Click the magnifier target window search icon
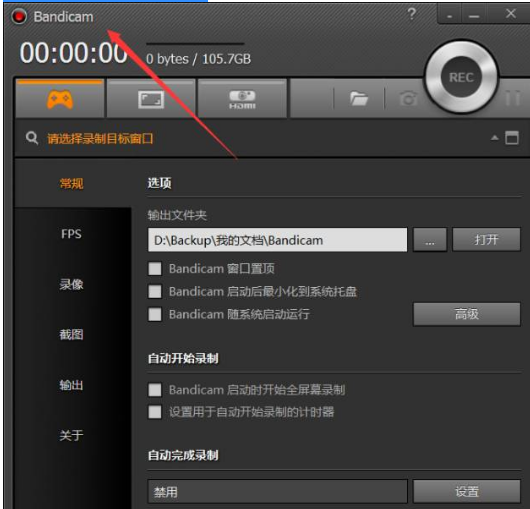Image resolution: width=530 pixels, height=509 pixels. pyautogui.click(x=32, y=138)
